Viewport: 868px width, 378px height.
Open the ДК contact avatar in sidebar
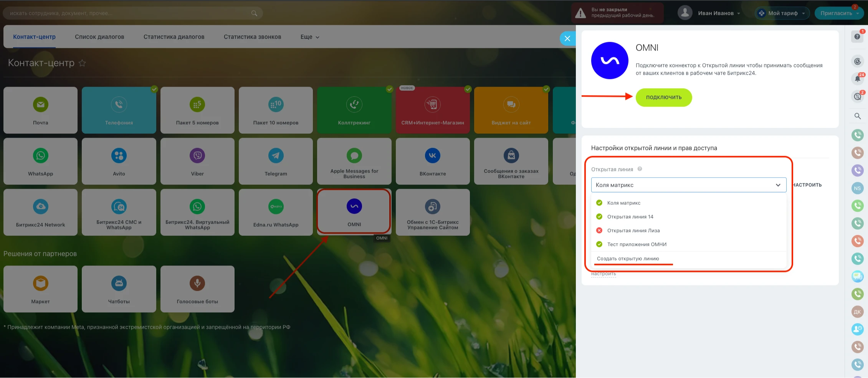[x=857, y=312]
